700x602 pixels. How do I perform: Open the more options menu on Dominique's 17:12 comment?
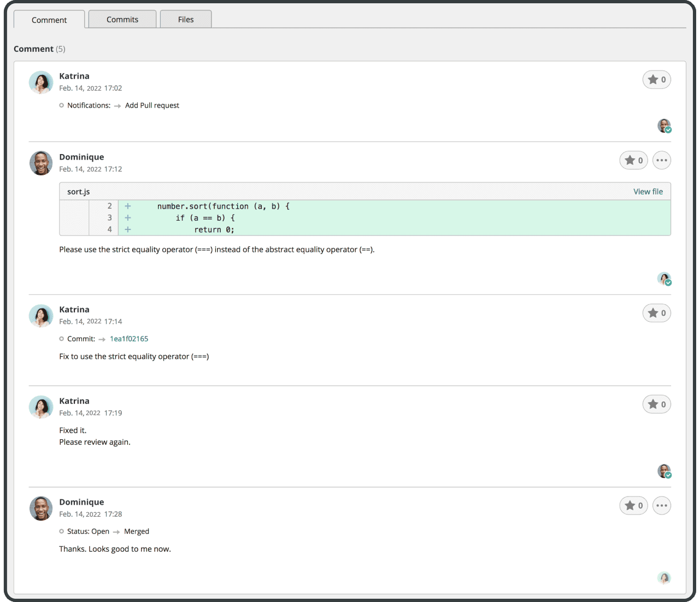662,160
